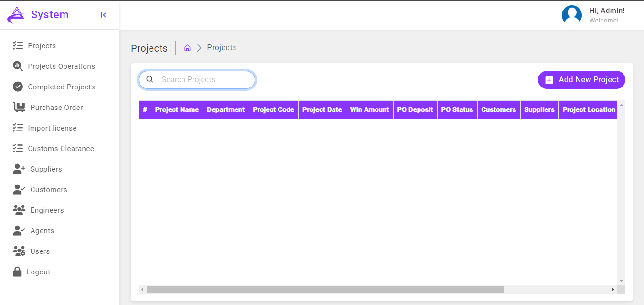The width and height of the screenshot is (644, 305).
Task: Open Import license menu item
Action: tap(52, 128)
